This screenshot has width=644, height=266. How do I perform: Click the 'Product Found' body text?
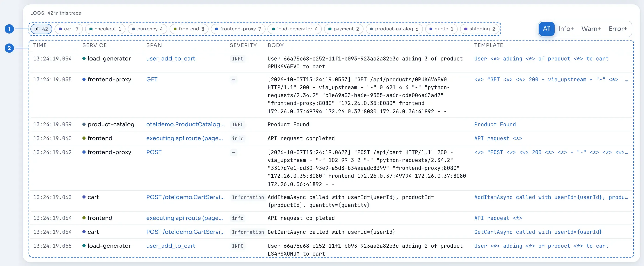288,124
